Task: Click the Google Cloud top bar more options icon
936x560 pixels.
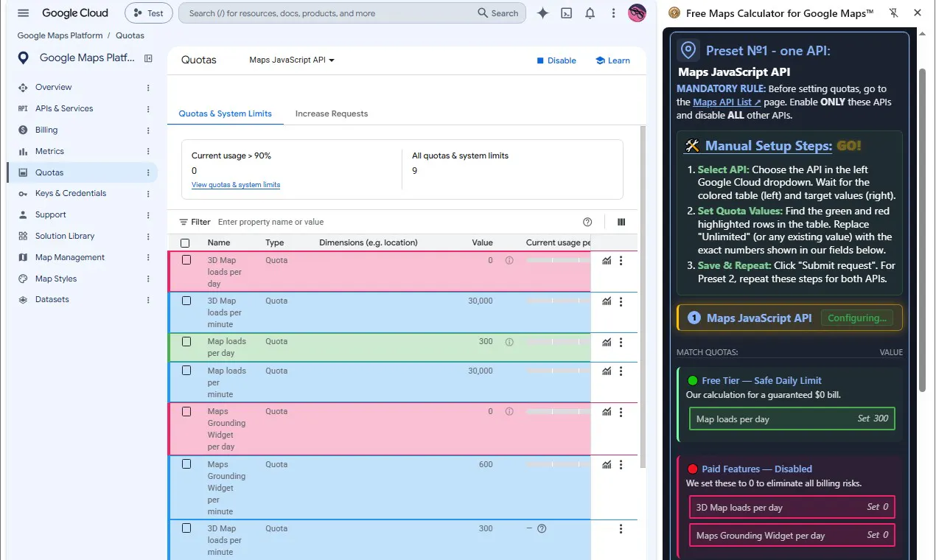Action: (614, 13)
